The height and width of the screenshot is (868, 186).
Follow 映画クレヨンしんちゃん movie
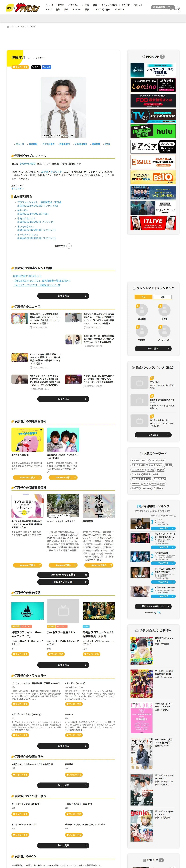(20, 775)
